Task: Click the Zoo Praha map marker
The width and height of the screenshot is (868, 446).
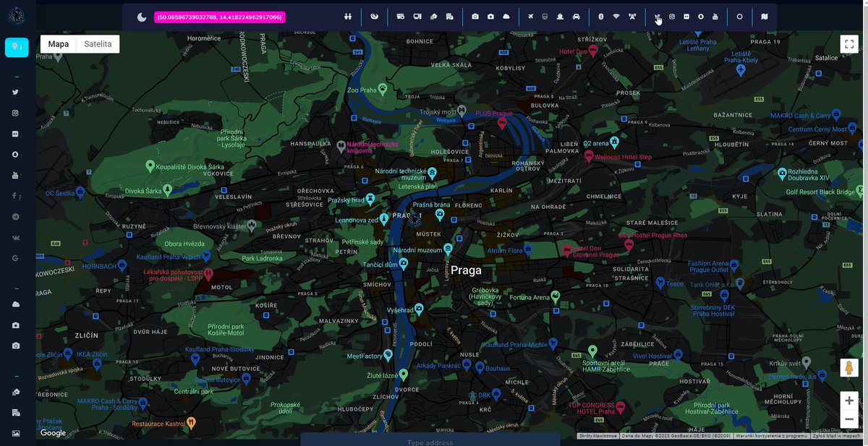Action: click(383, 89)
